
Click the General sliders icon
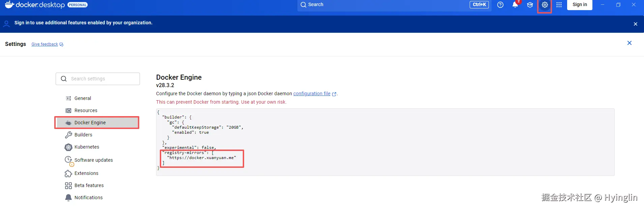pyautogui.click(x=68, y=98)
